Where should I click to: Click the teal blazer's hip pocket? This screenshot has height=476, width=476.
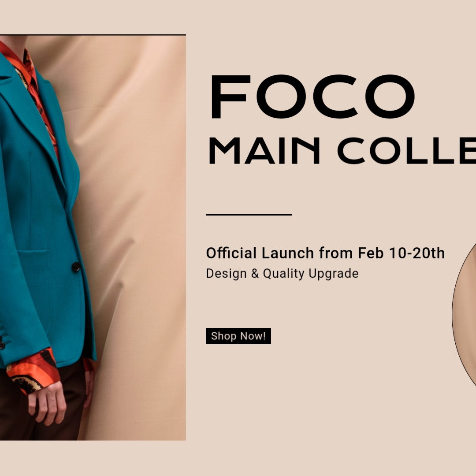coord(34,253)
